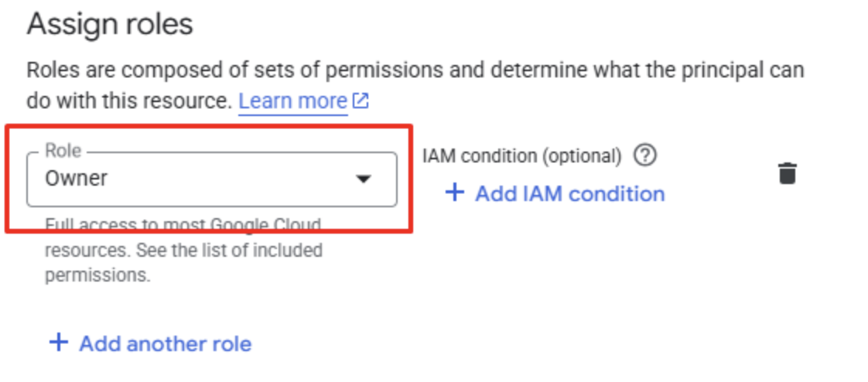Open the Learn more link
Image resolution: width=868 pixels, height=382 pixels.
coord(293,101)
